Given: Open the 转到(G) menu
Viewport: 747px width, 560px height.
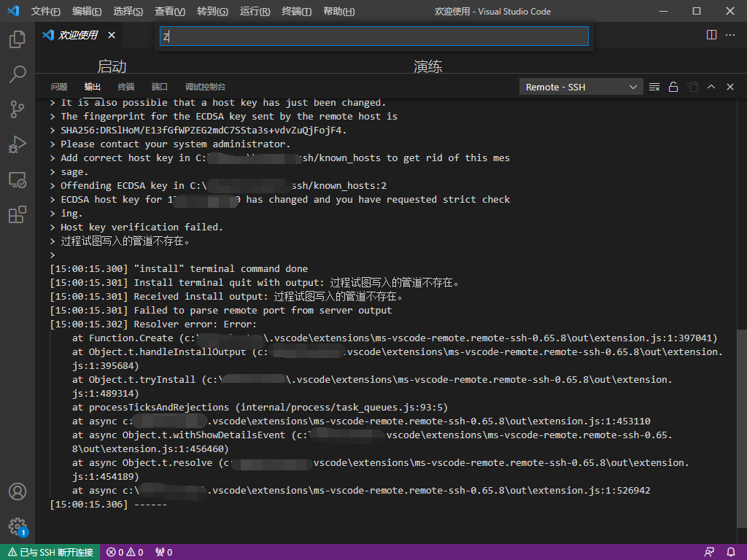Looking at the screenshot, I should [x=212, y=11].
